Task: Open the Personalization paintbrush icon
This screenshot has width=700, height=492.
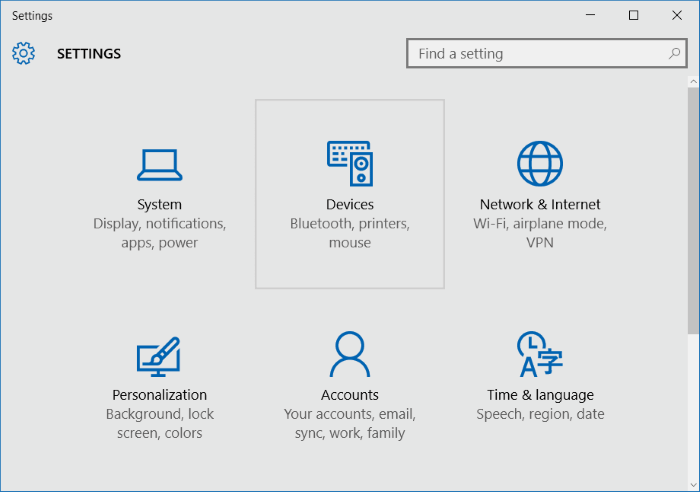Action: (x=158, y=356)
